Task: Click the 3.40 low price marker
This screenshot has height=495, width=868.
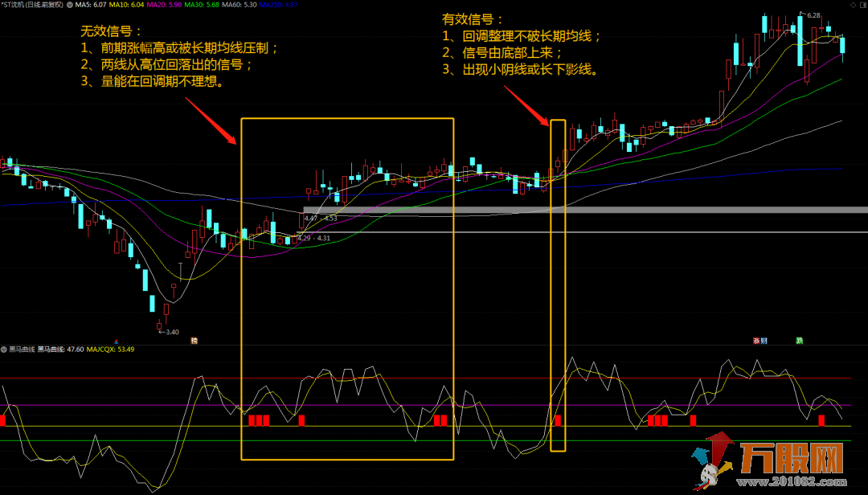Action: tap(168, 331)
